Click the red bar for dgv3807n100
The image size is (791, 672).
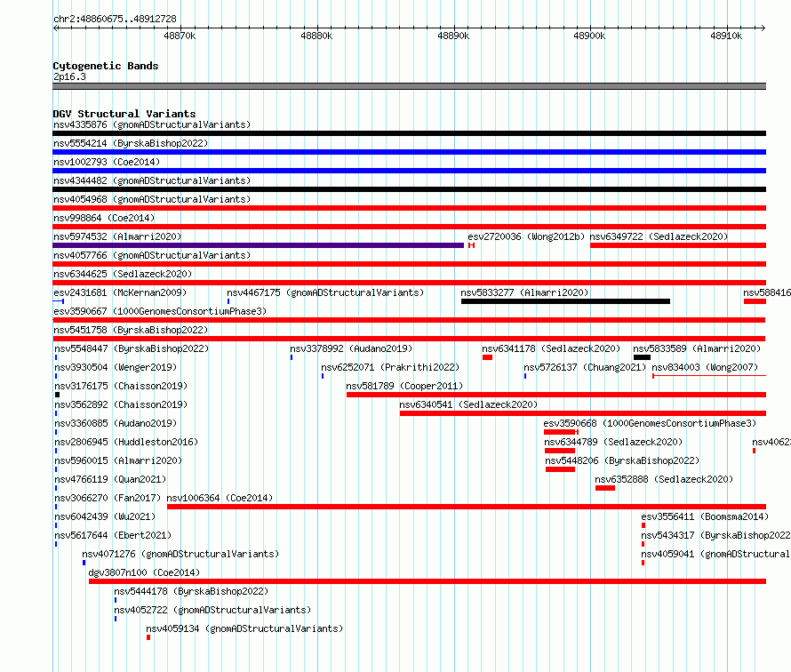(427, 581)
